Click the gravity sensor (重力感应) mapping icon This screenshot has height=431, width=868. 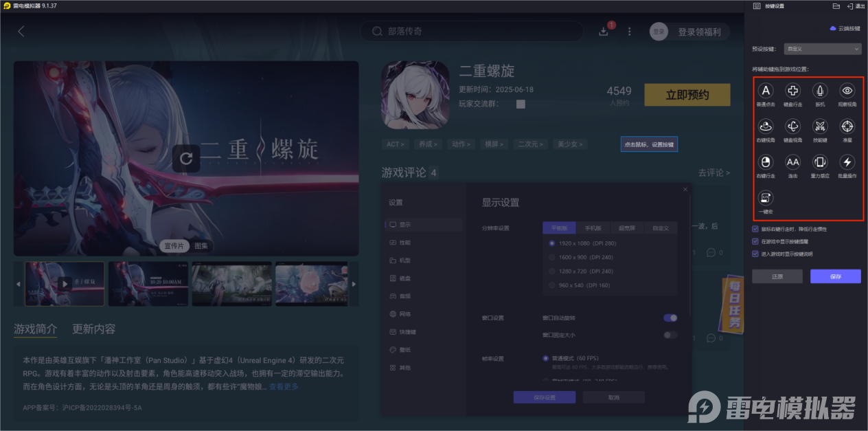point(819,162)
